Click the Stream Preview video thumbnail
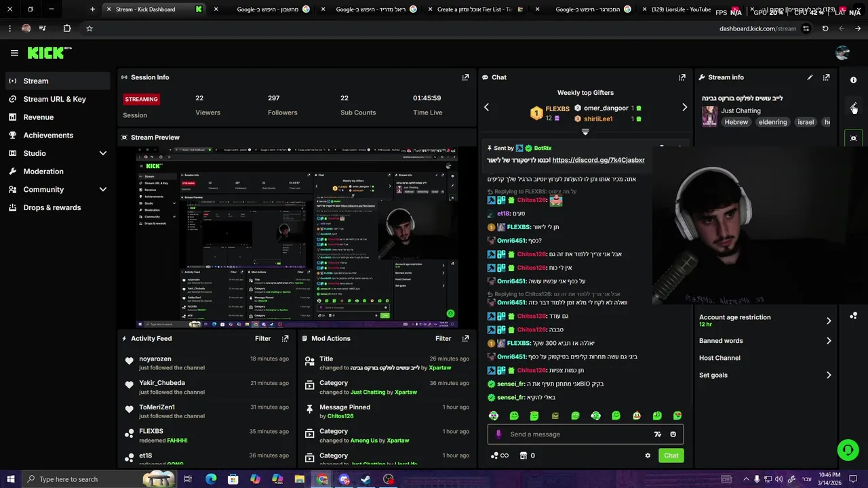Screen dimensions: 868x488 (x=296, y=238)
